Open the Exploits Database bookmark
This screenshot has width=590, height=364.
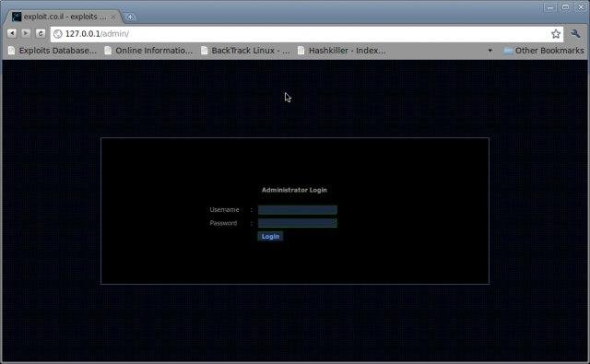(x=53, y=51)
